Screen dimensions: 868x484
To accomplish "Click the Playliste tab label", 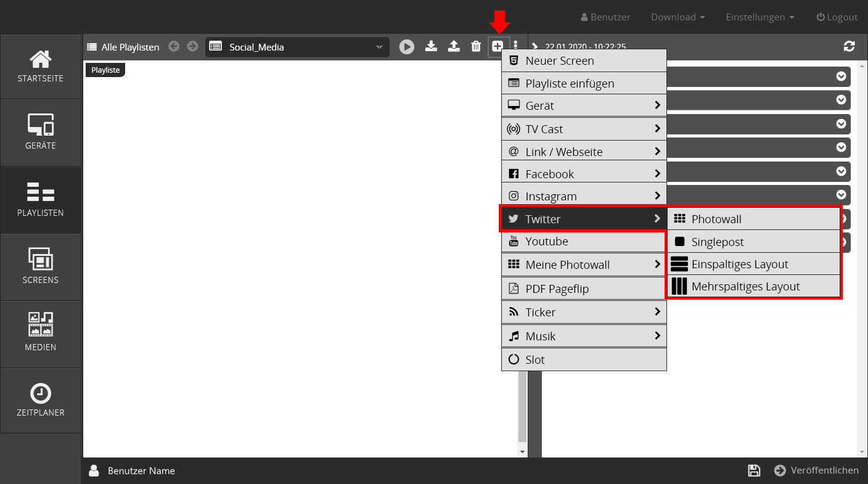I will (105, 70).
